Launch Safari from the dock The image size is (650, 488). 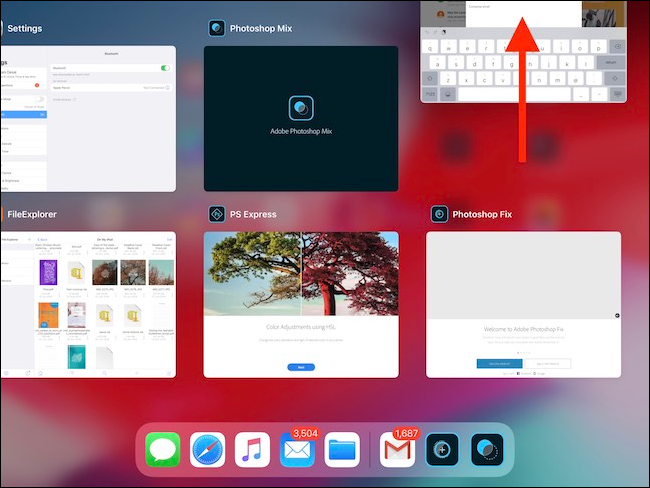point(208,449)
